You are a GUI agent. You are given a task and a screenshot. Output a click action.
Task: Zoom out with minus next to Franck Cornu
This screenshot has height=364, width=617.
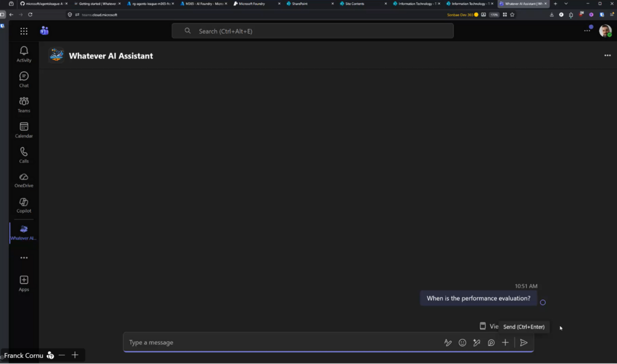pyautogui.click(x=62, y=355)
